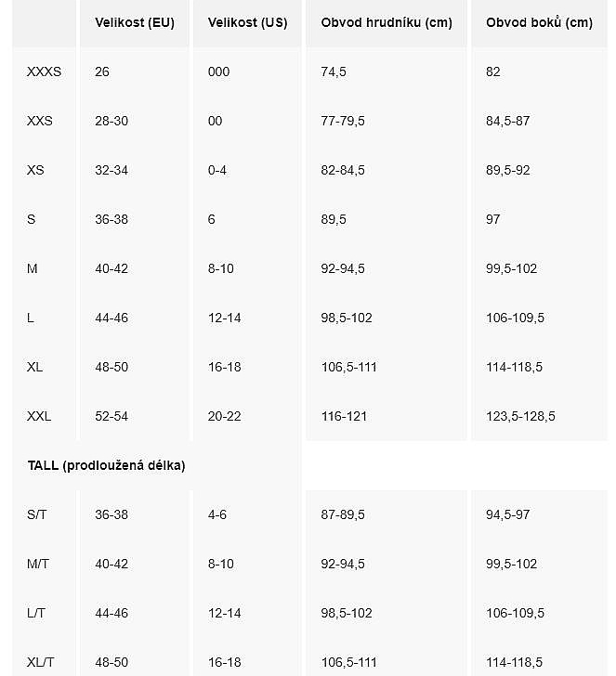Click hip value 94,5-97 in S/T row
This screenshot has width=616, height=676.
pos(507,514)
